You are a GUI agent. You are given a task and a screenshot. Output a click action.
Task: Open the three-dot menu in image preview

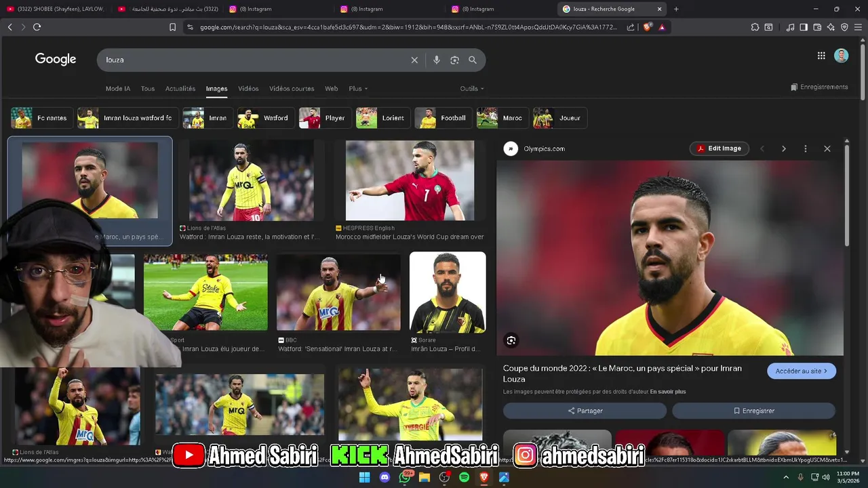(x=806, y=148)
